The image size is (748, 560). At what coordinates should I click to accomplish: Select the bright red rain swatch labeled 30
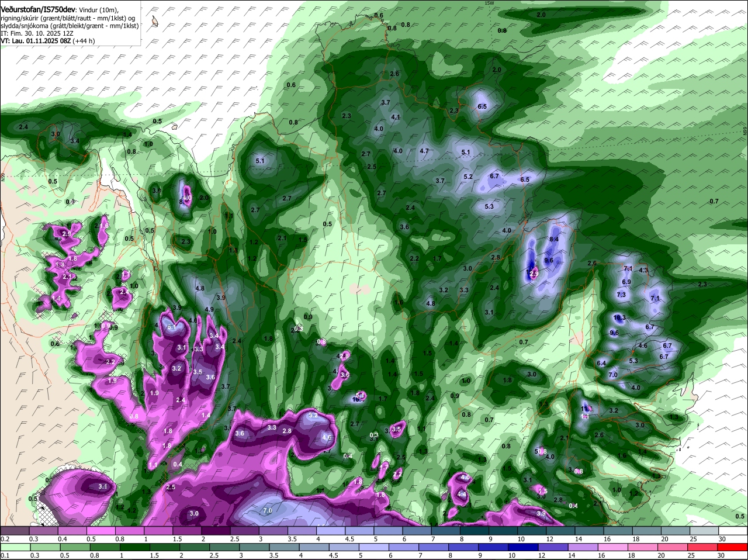(733, 547)
